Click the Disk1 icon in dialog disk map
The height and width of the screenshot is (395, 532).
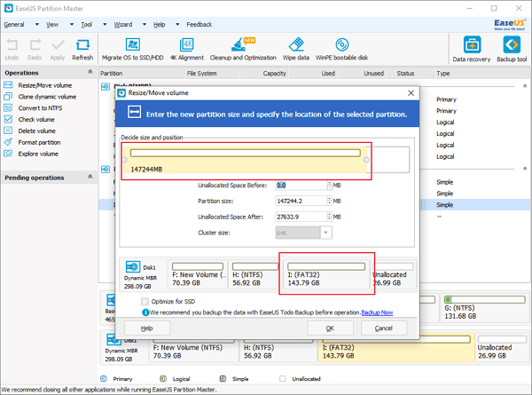click(x=133, y=267)
